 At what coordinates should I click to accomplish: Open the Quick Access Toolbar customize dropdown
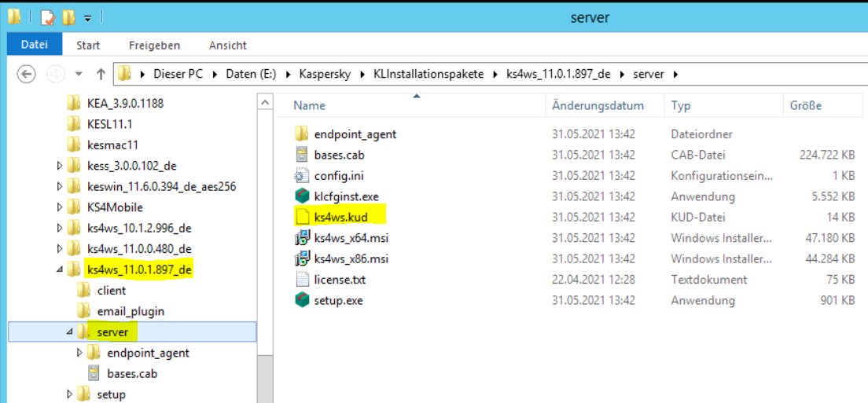point(87,18)
